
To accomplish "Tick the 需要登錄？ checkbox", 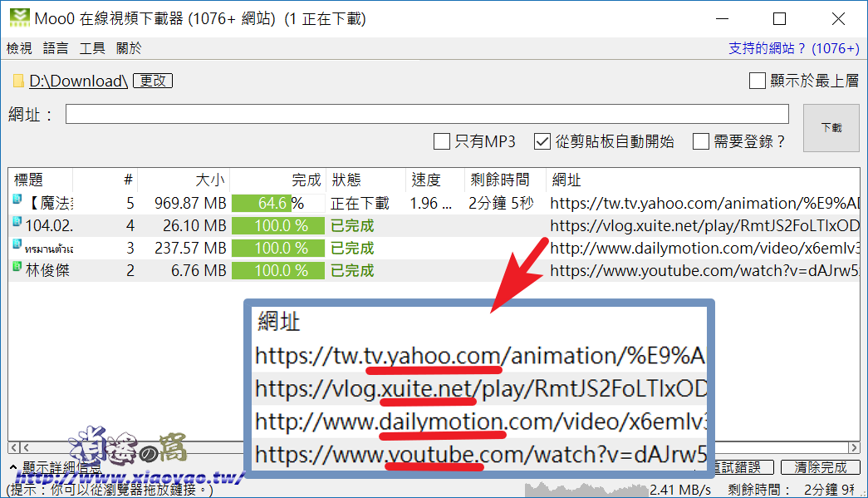I will pyautogui.click(x=701, y=141).
